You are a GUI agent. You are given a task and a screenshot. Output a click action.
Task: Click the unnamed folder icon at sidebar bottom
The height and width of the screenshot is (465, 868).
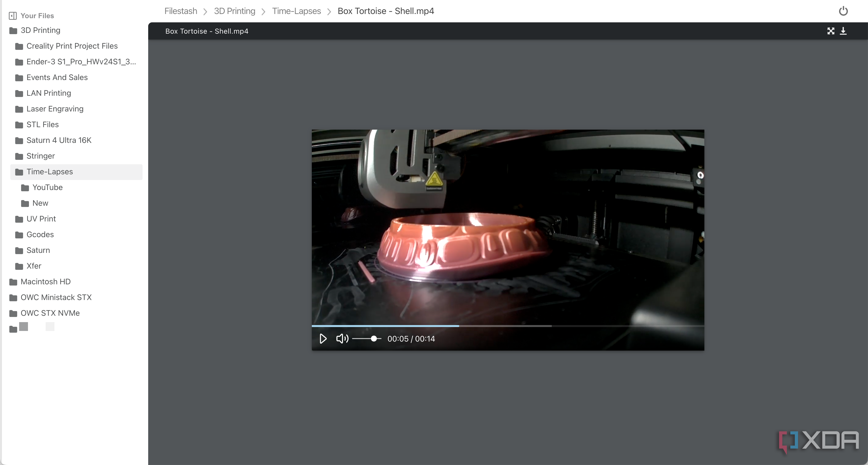click(13, 329)
